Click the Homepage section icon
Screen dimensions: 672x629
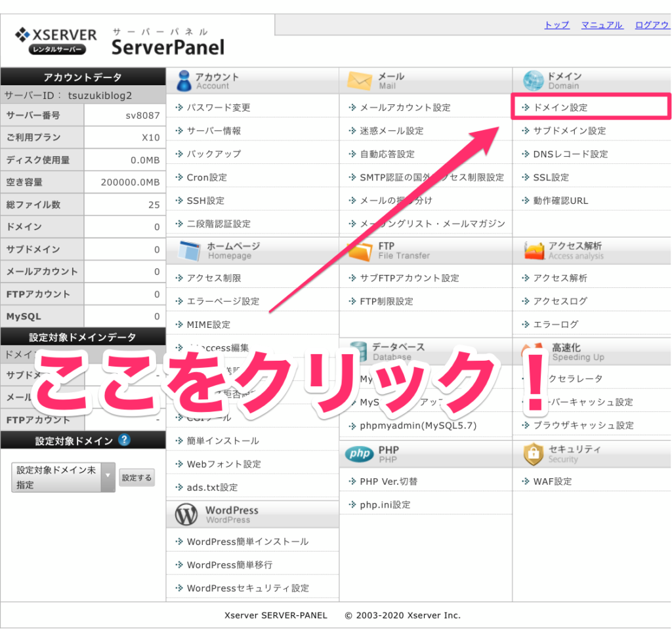190,251
